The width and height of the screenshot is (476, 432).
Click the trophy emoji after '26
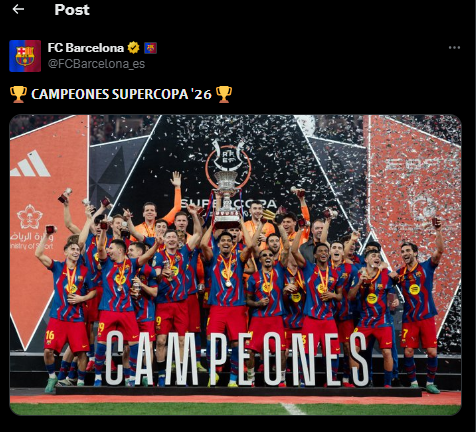click(224, 94)
